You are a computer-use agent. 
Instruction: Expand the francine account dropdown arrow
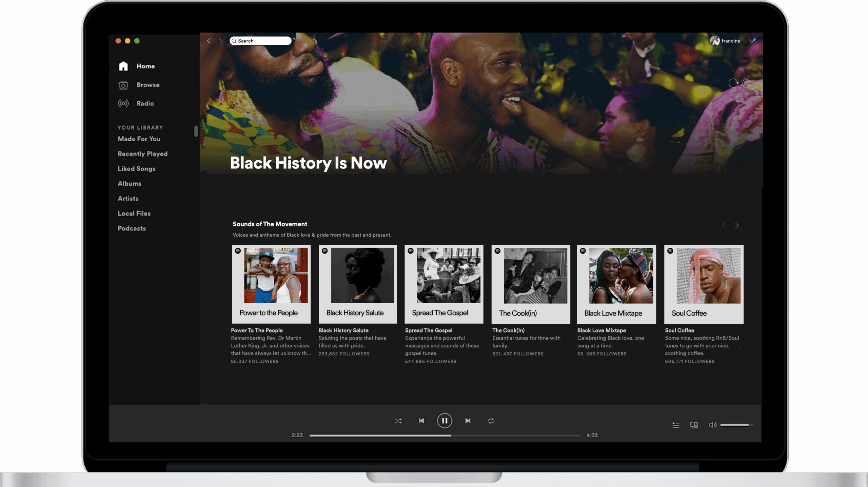tap(752, 41)
